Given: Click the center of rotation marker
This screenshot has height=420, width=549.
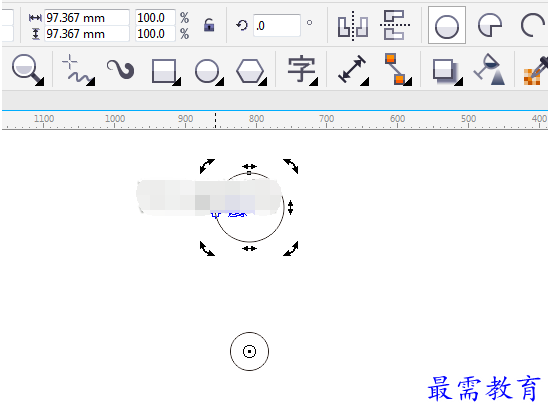Looking at the screenshot, I should (x=249, y=351).
